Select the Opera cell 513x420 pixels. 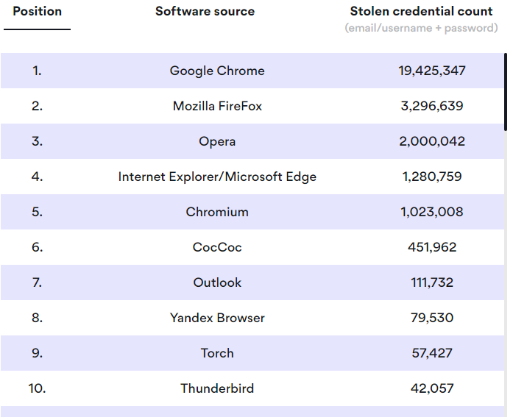click(217, 142)
